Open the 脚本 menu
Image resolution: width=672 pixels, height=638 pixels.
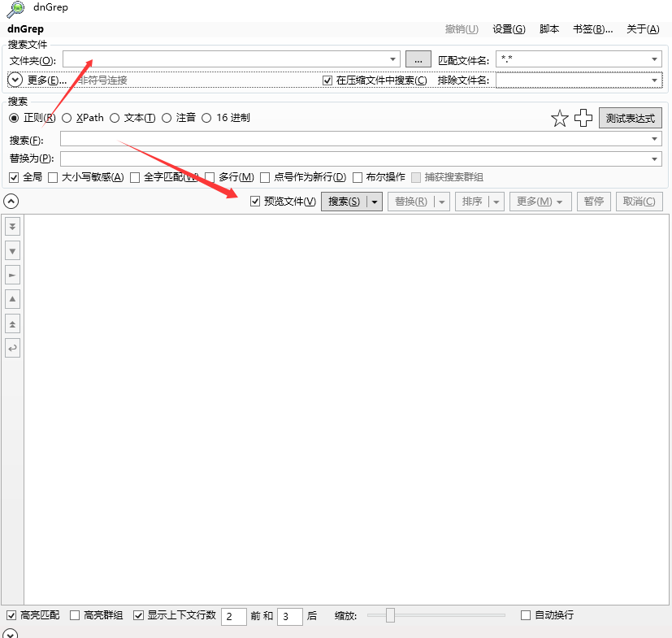(x=549, y=29)
